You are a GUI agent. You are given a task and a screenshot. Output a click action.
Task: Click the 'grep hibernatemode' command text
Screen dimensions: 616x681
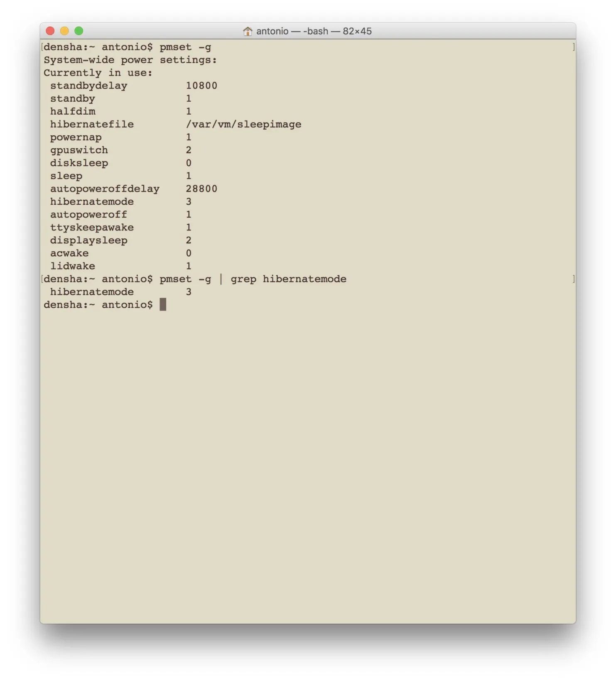coord(288,279)
